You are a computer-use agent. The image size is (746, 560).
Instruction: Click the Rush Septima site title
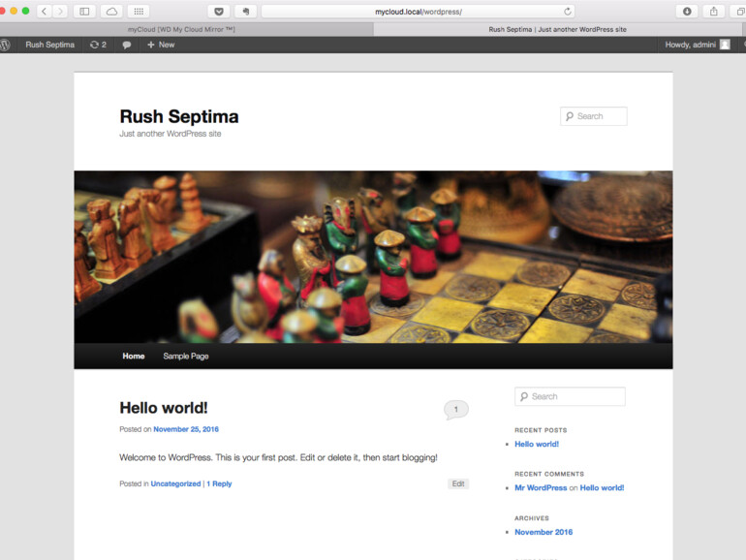click(x=179, y=116)
